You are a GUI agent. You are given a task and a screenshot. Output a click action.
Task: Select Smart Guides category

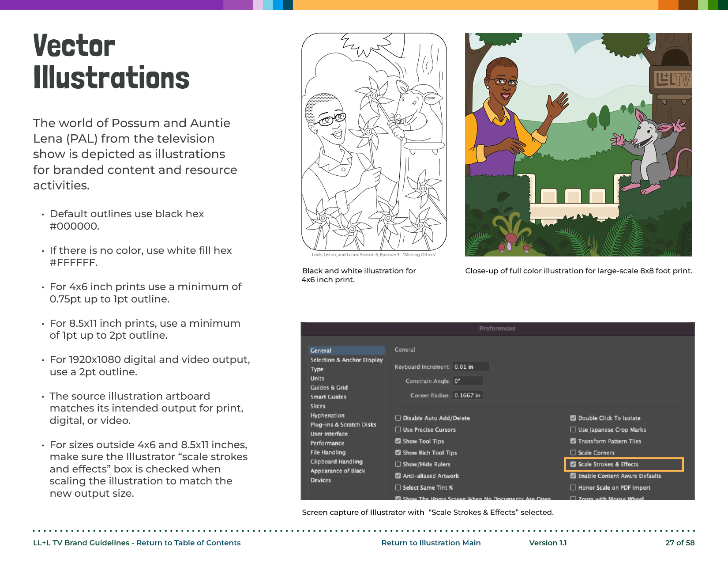click(328, 397)
